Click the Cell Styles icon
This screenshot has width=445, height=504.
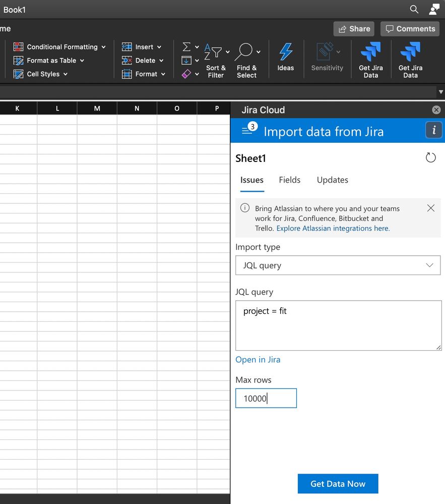18,74
